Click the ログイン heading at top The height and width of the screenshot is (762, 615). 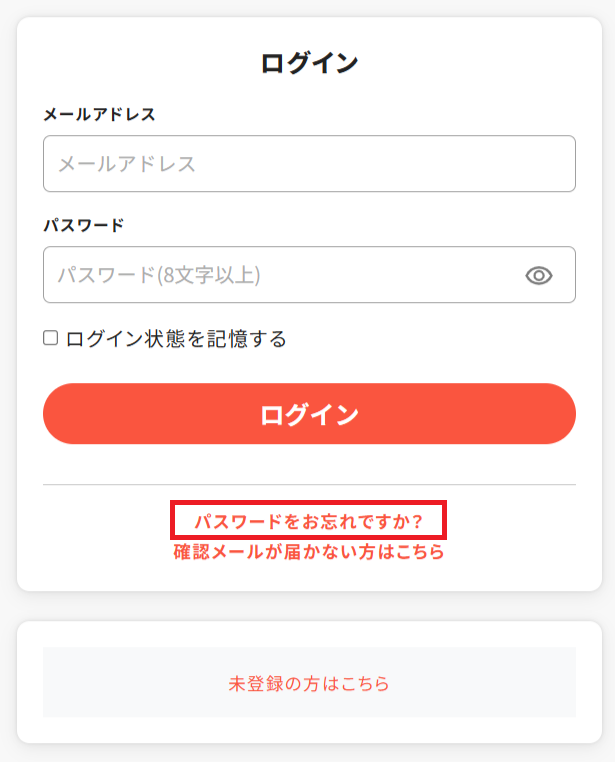coord(308,63)
